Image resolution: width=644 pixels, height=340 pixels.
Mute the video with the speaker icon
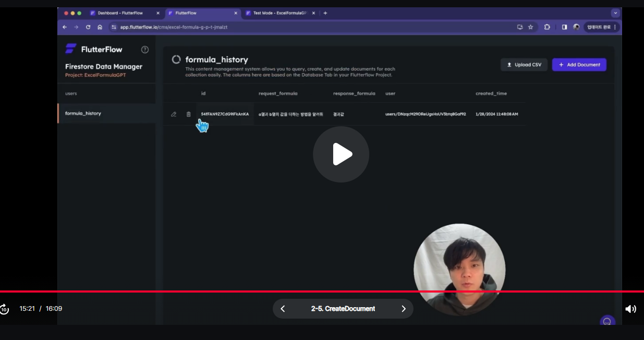pos(630,309)
